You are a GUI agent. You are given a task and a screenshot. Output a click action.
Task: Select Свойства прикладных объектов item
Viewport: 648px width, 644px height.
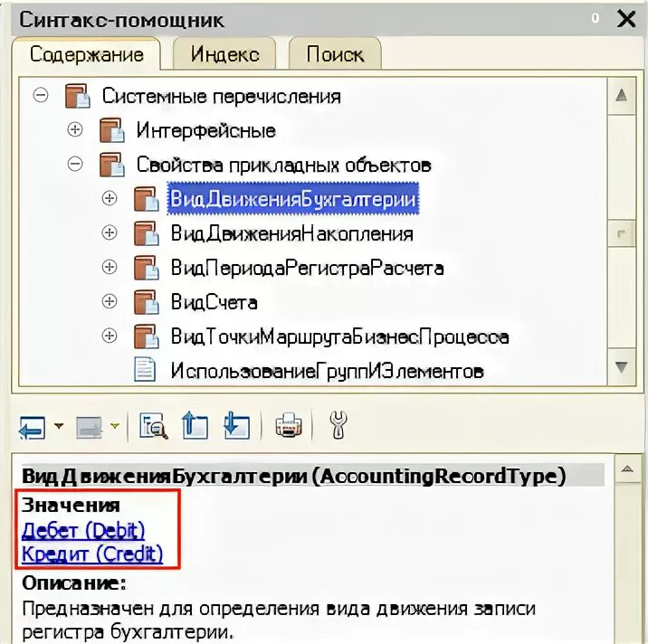click(x=283, y=166)
